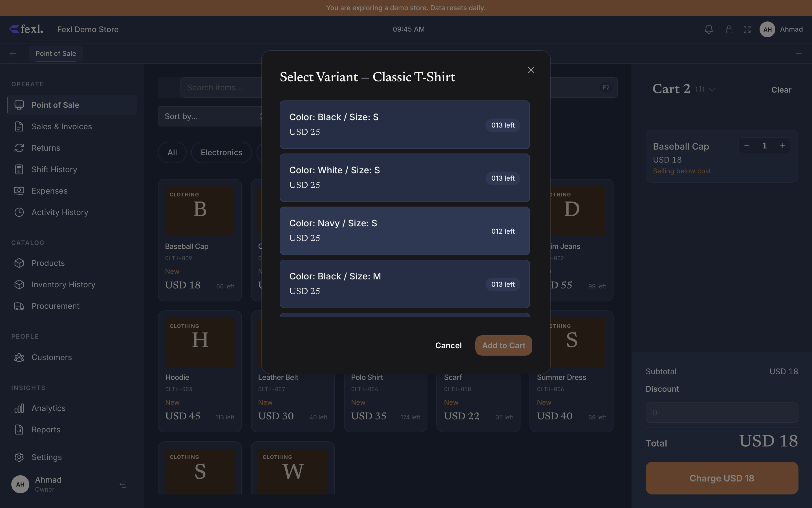Image resolution: width=812 pixels, height=508 pixels.
Task: Click the Analytics bar chart icon
Action: coord(19,408)
